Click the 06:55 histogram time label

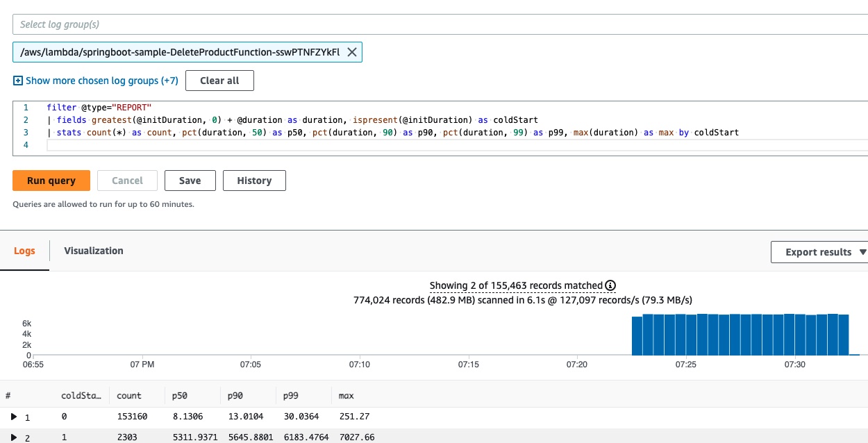pos(33,364)
